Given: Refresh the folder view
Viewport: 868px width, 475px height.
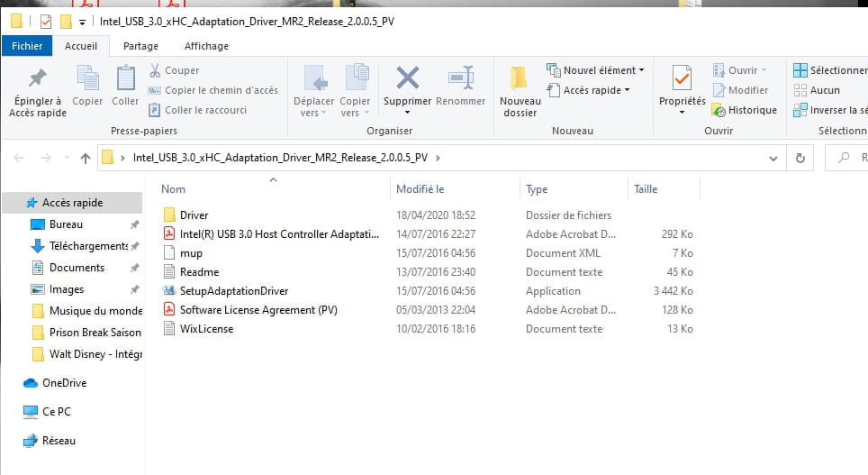Looking at the screenshot, I should pyautogui.click(x=800, y=159).
